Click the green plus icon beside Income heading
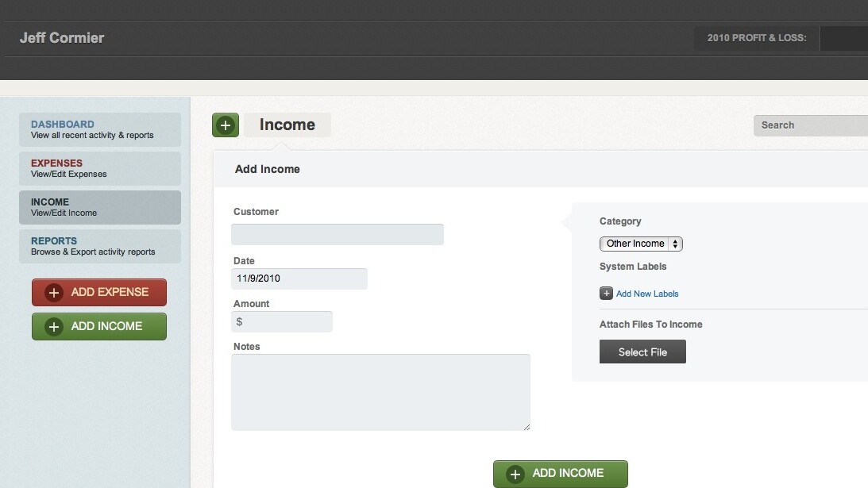868x488 pixels. tap(226, 125)
